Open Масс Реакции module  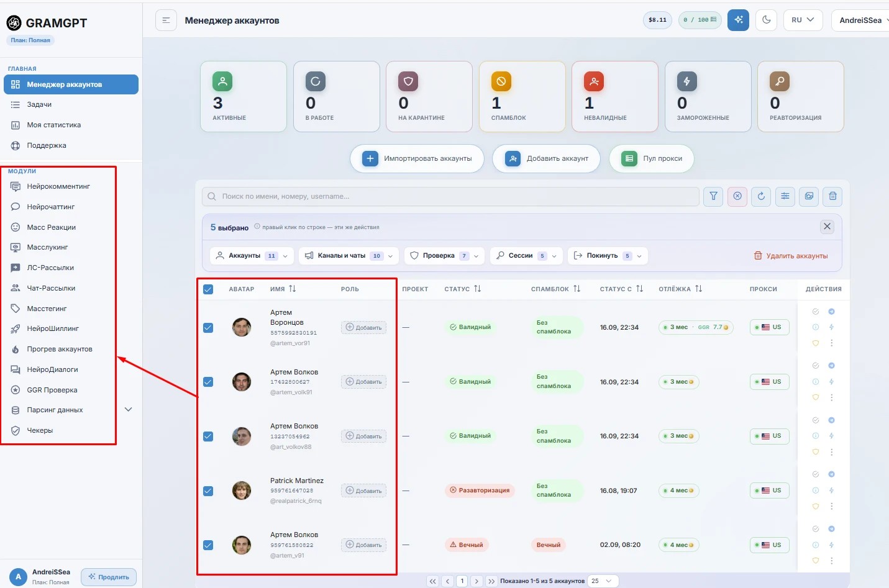[52, 227]
